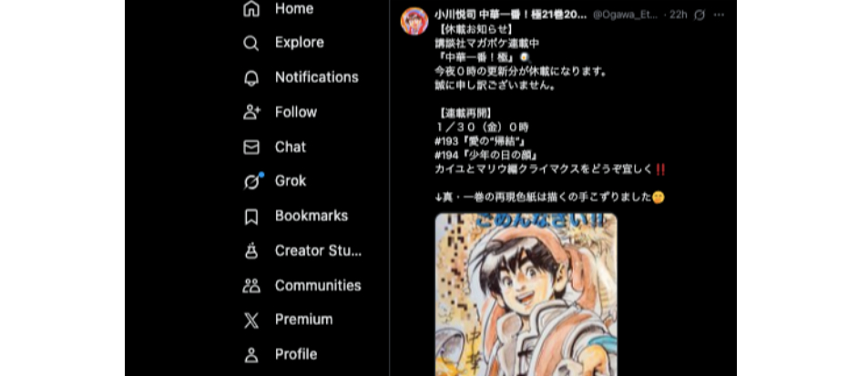
Task: Select the Communities menu label
Action: (318, 285)
